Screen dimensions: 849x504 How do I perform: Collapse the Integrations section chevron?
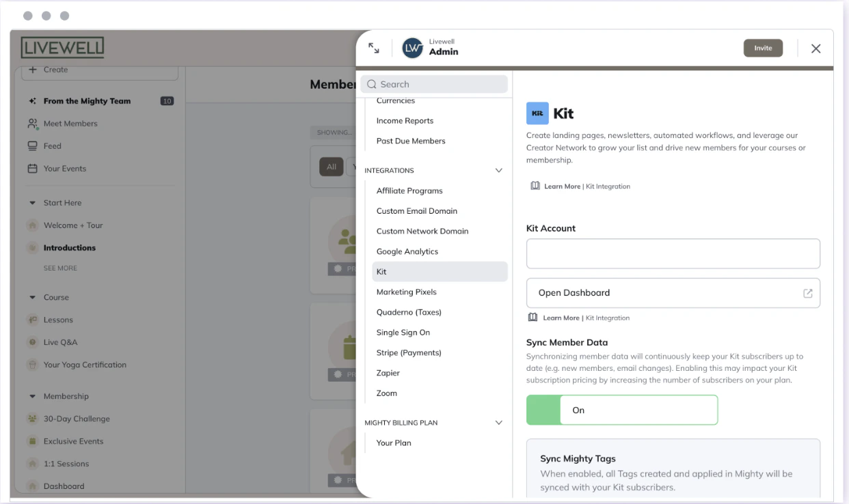tap(498, 171)
